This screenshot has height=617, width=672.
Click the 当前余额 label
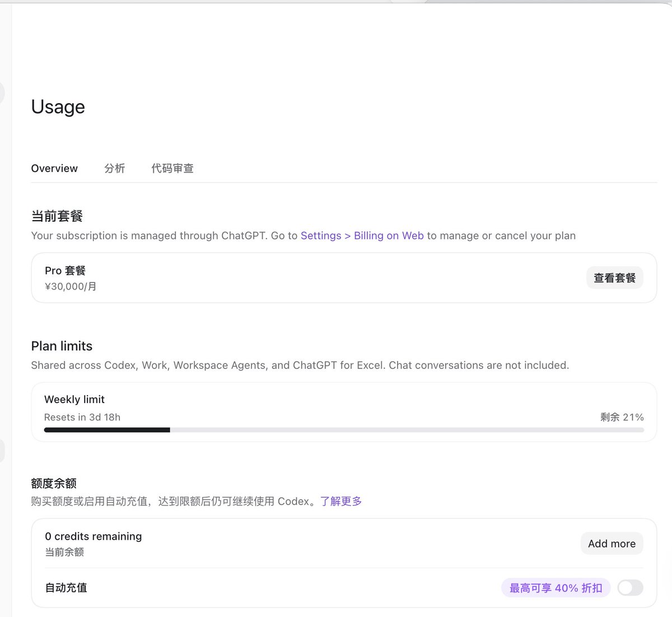(x=64, y=552)
